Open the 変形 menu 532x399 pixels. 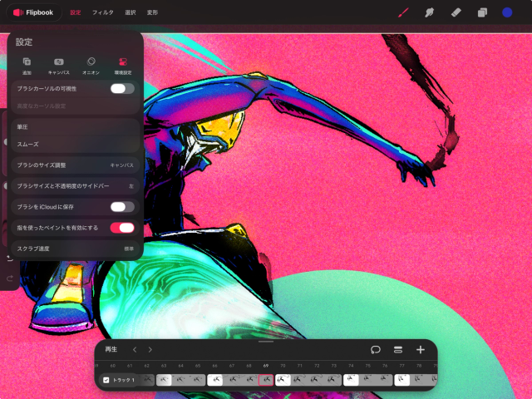152,12
